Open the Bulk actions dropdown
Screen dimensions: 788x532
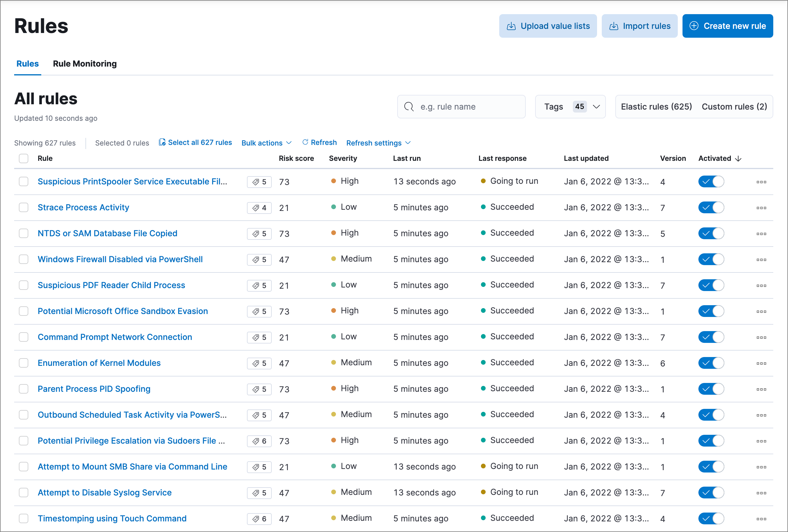(266, 143)
